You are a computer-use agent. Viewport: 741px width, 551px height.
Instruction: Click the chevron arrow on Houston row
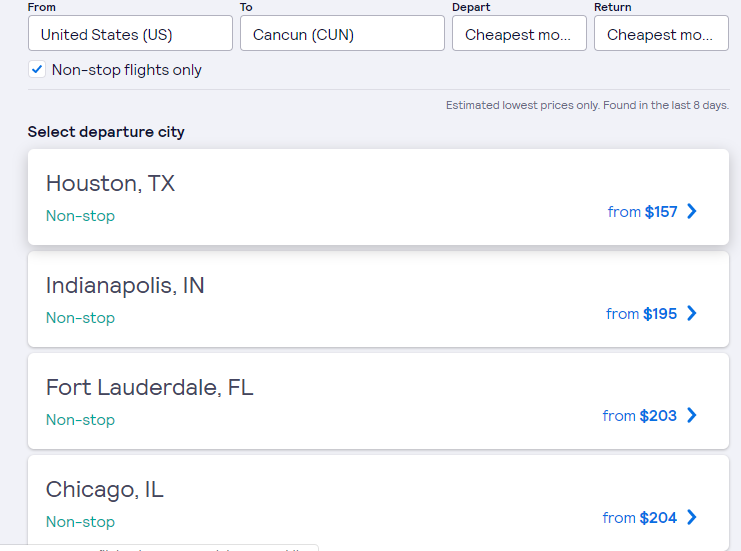point(692,211)
